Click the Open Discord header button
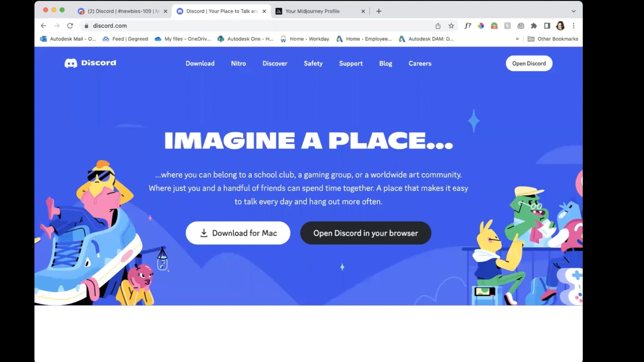The height and width of the screenshot is (362, 644). pyautogui.click(x=529, y=63)
